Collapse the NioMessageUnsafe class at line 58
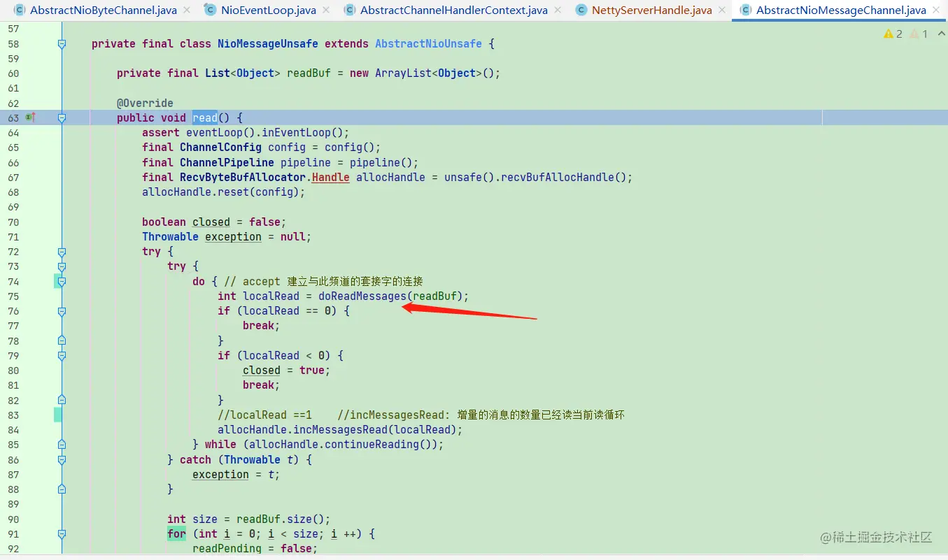Image resolution: width=948 pixels, height=560 pixels. click(62, 43)
